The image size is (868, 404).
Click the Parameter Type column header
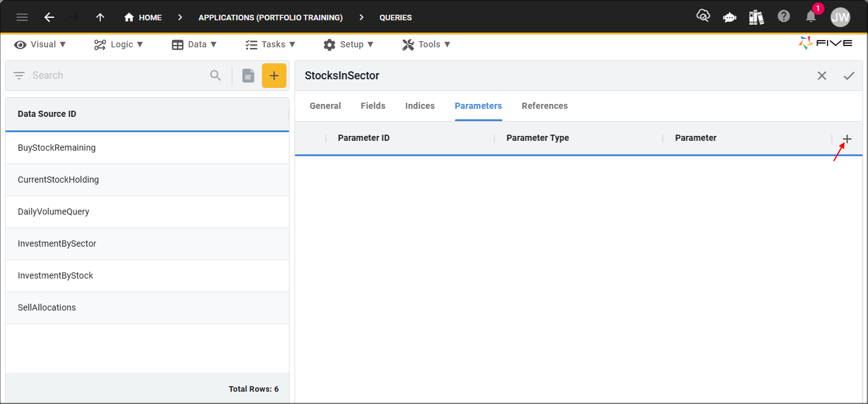coord(538,138)
